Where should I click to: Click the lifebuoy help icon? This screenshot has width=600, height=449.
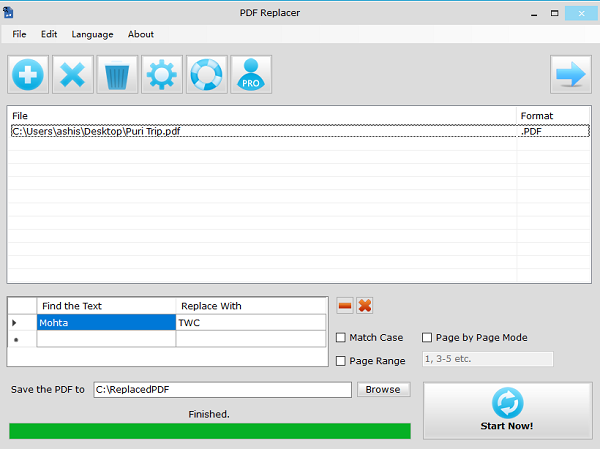click(x=207, y=74)
